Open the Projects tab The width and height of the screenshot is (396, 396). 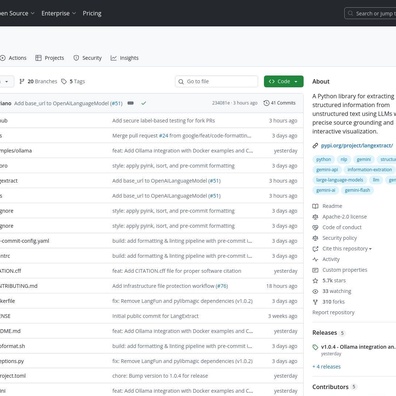pyautogui.click(x=49, y=58)
